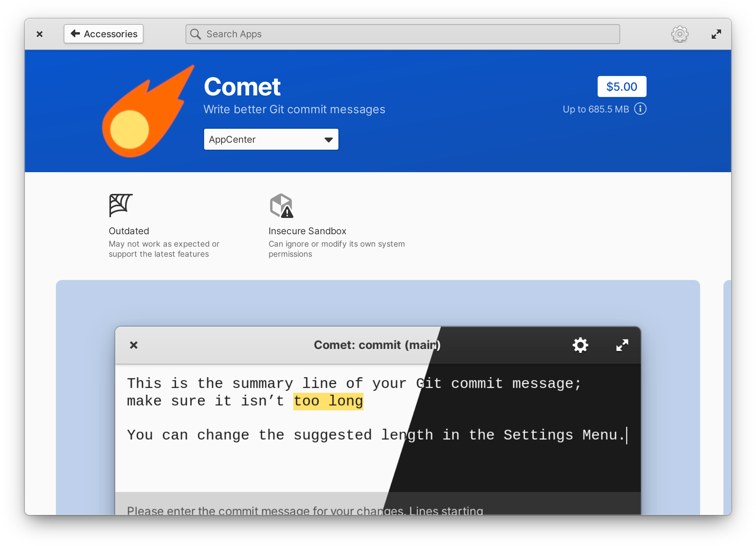Click the Comet commit screenshot
This screenshot has height=546, width=756.
click(378, 397)
